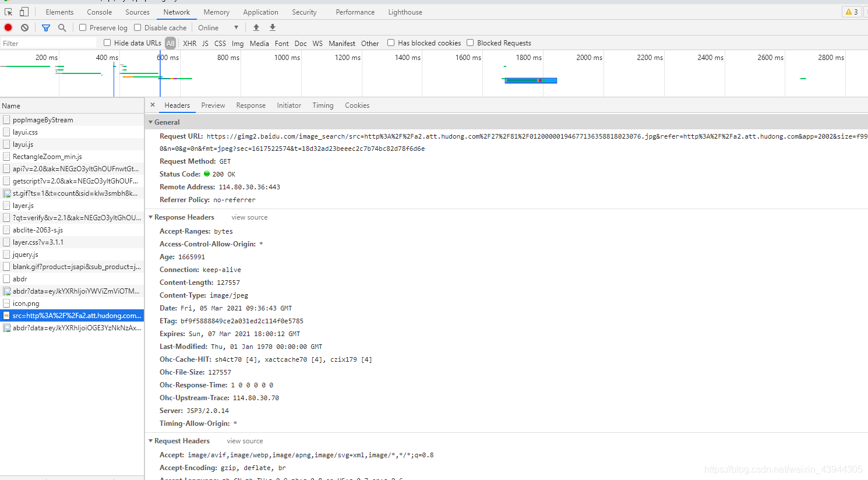
Task: Filter requests by Font
Action: point(282,43)
